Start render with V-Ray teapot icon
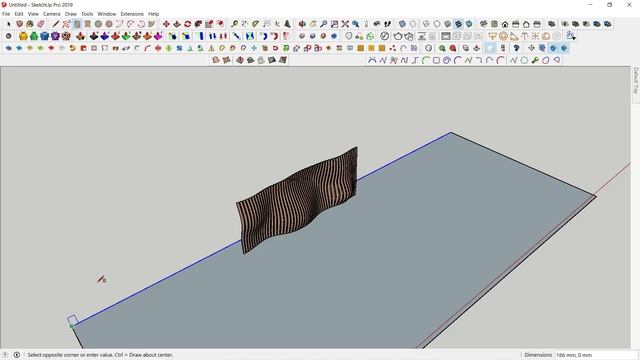Image resolution: width=640 pixels, height=360 pixels. [x=398, y=36]
